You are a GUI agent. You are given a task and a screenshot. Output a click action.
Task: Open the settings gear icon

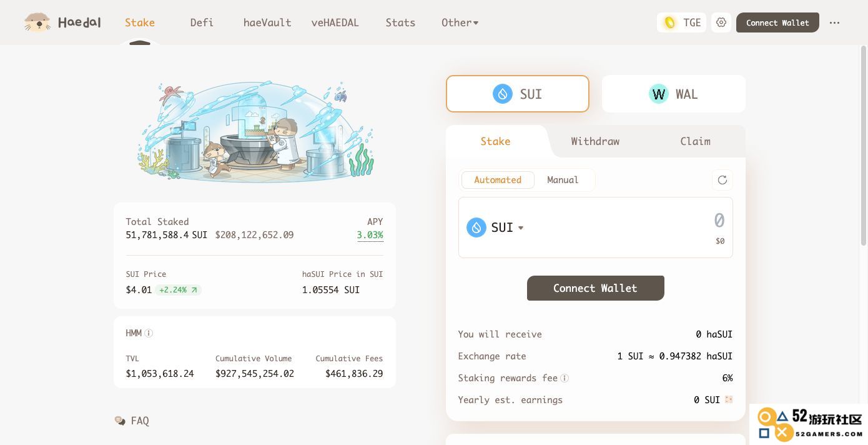[721, 22]
